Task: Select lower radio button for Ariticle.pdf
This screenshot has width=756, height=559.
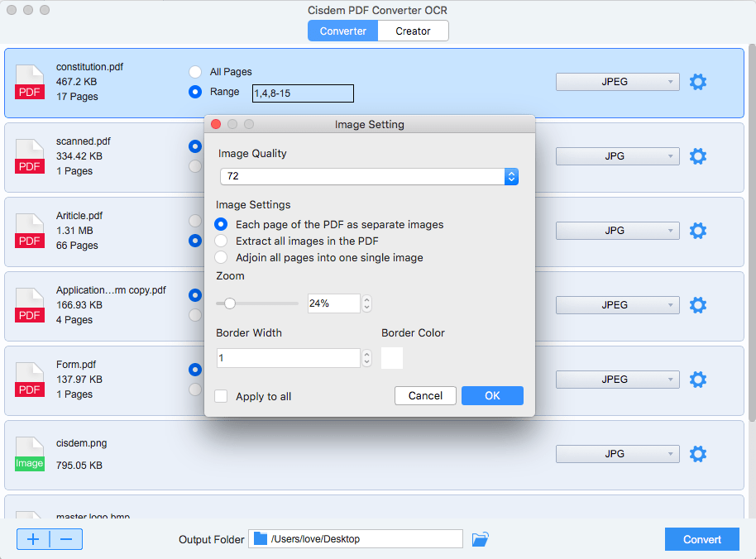Action: point(195,240)
